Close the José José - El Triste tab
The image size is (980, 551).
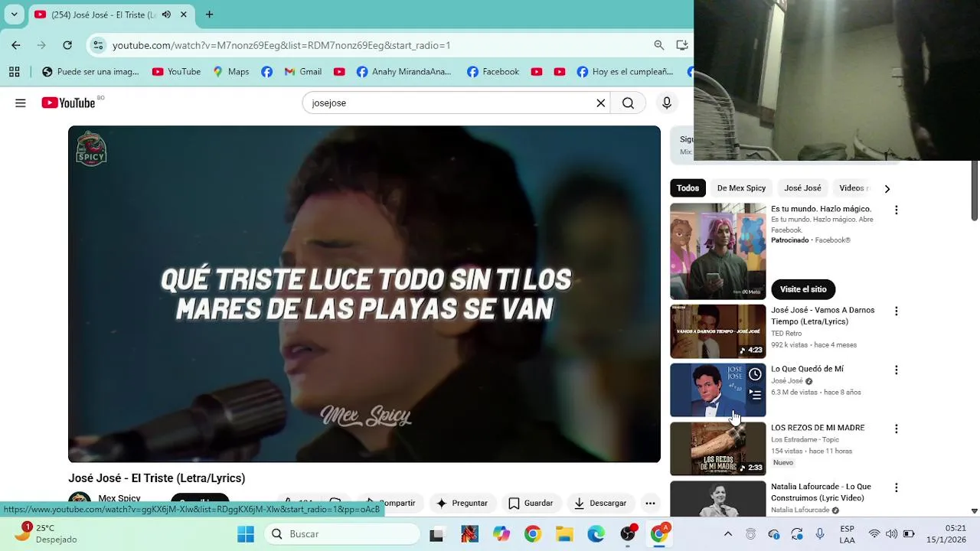tap(184, 15)
